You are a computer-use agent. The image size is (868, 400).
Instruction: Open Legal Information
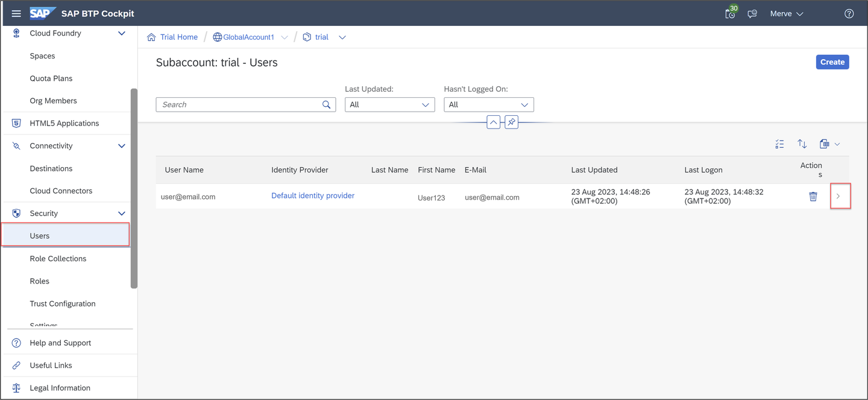(x=60, y=388)
